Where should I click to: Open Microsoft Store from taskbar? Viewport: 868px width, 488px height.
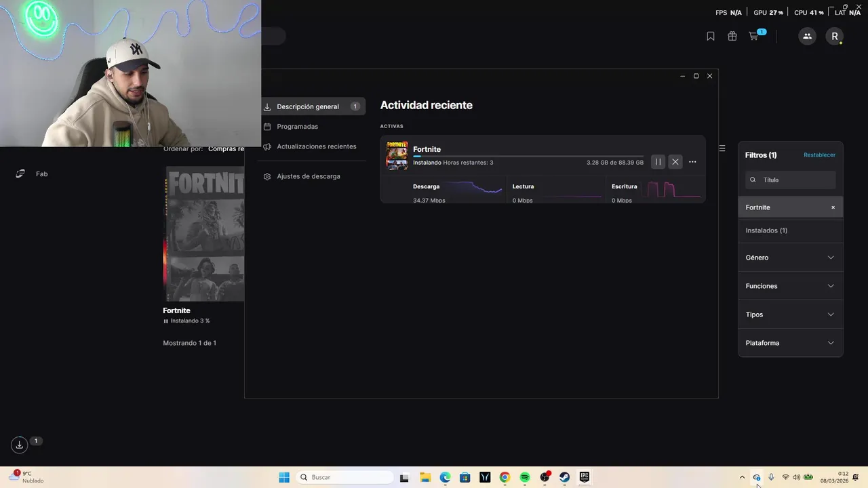point(465,477)
